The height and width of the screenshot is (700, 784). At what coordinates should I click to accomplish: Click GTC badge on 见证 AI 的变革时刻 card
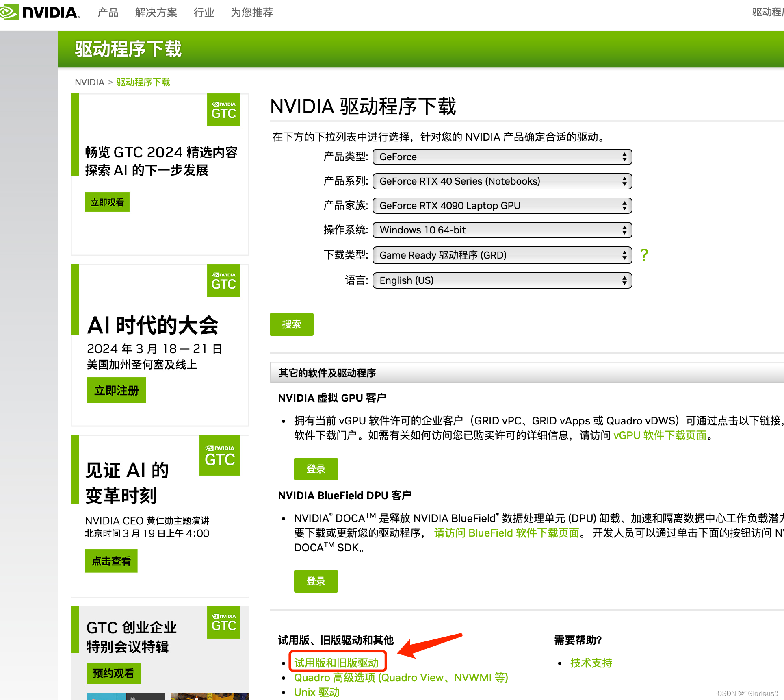click(x=220, y=455)
